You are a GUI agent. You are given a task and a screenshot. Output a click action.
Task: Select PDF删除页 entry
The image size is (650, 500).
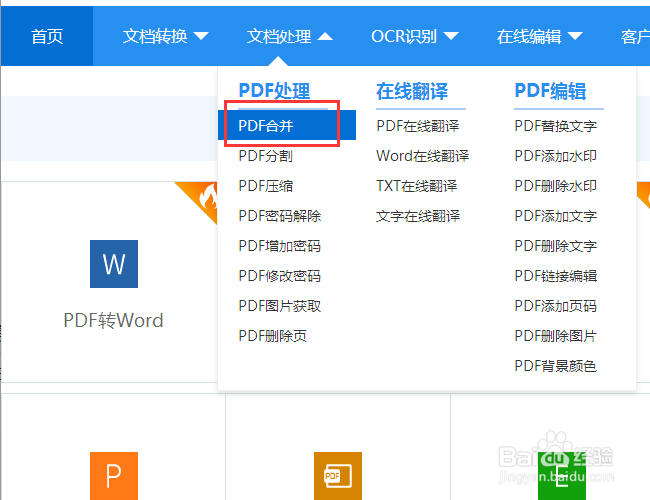tap(273, 336)
